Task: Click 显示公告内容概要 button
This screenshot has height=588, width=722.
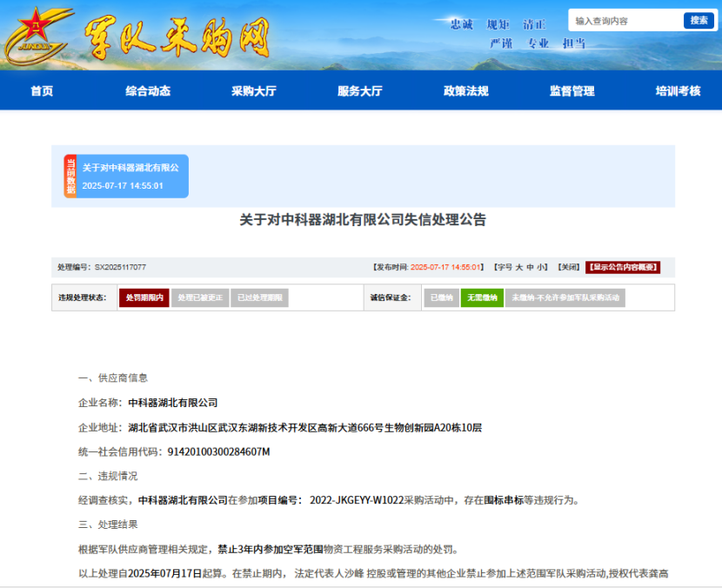Action: [623, 267]
